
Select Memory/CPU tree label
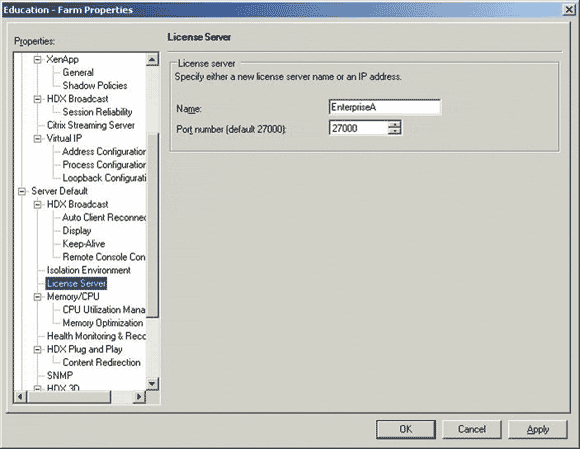(x=73, y=297)
